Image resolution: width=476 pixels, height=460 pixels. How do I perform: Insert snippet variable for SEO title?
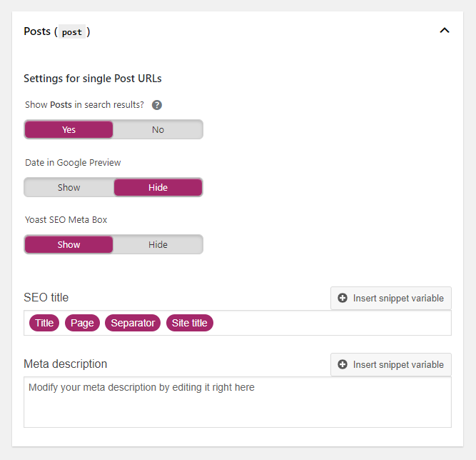click(391, 298)
